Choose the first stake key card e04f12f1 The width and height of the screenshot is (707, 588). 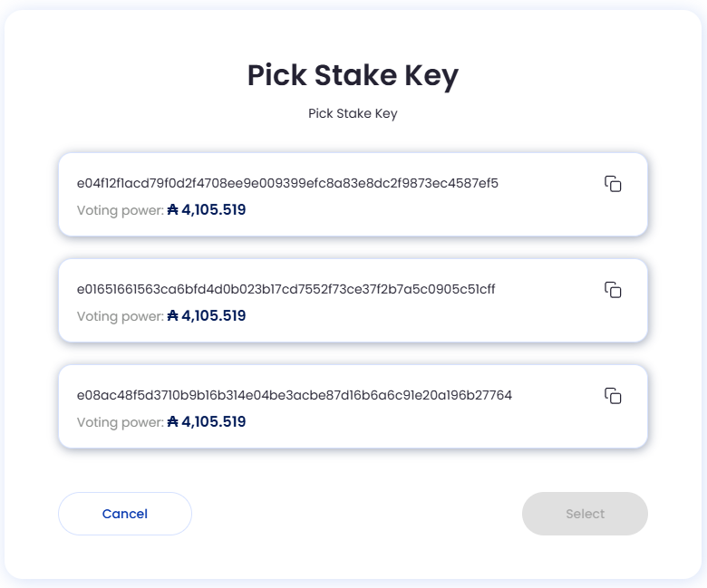(x=353, y=194)
